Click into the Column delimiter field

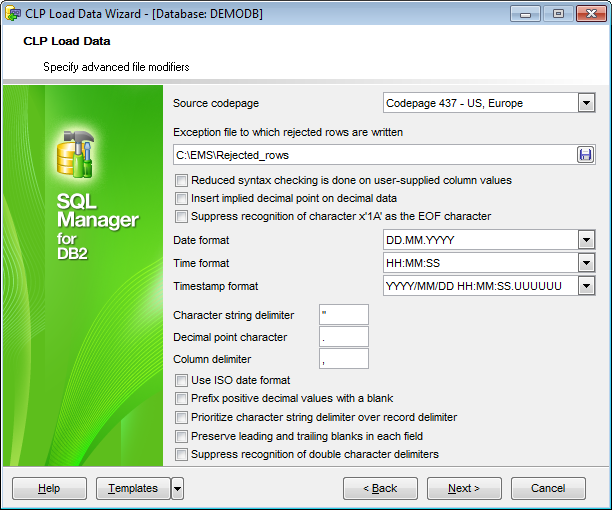point(343,359)
